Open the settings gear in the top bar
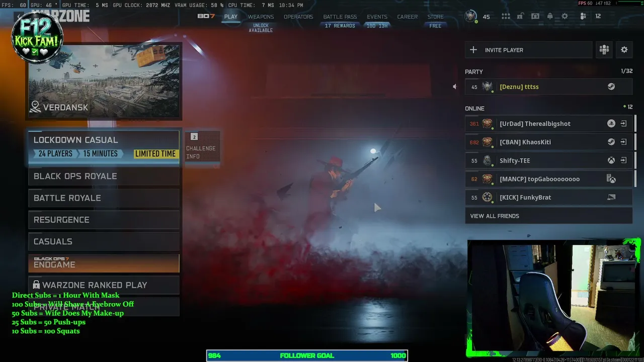 tap(565, 17)
